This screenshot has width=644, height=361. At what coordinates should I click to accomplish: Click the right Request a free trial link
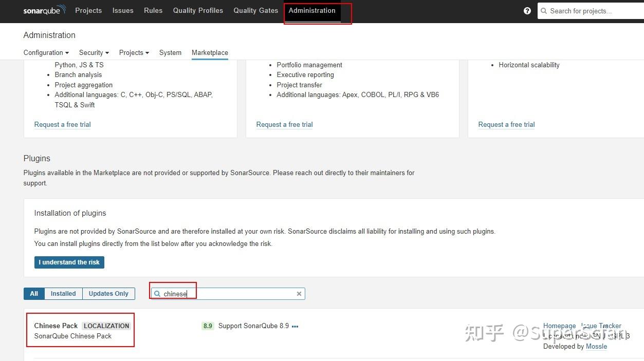click(507, 124)
